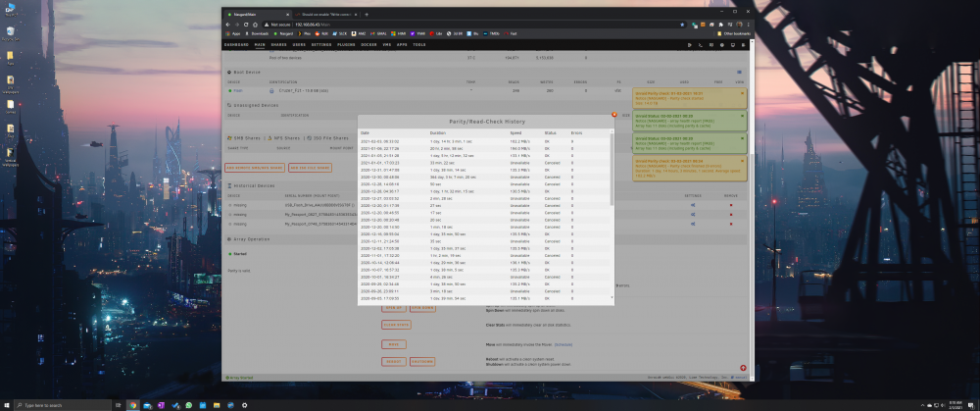Open the Users tab

tap(299, 45)
